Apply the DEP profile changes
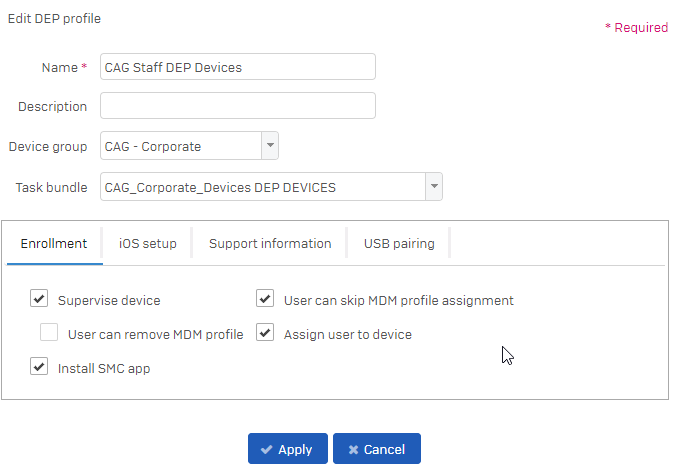 click(x=288, y=449)
